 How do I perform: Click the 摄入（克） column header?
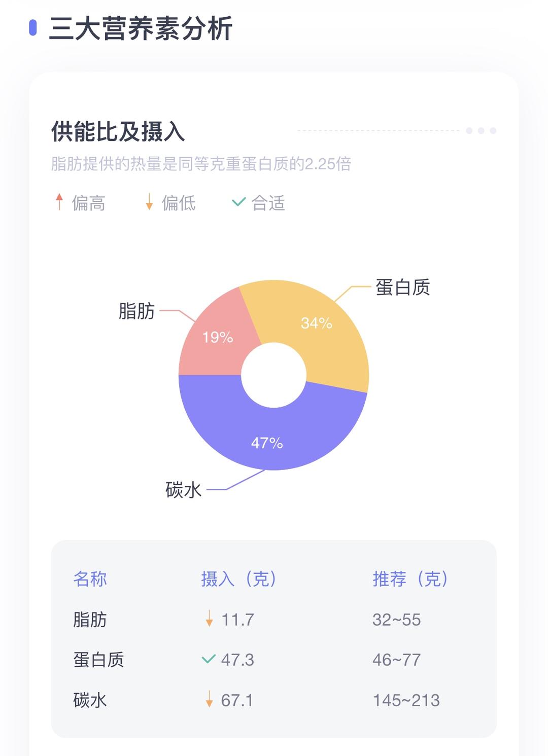(238, 579)
